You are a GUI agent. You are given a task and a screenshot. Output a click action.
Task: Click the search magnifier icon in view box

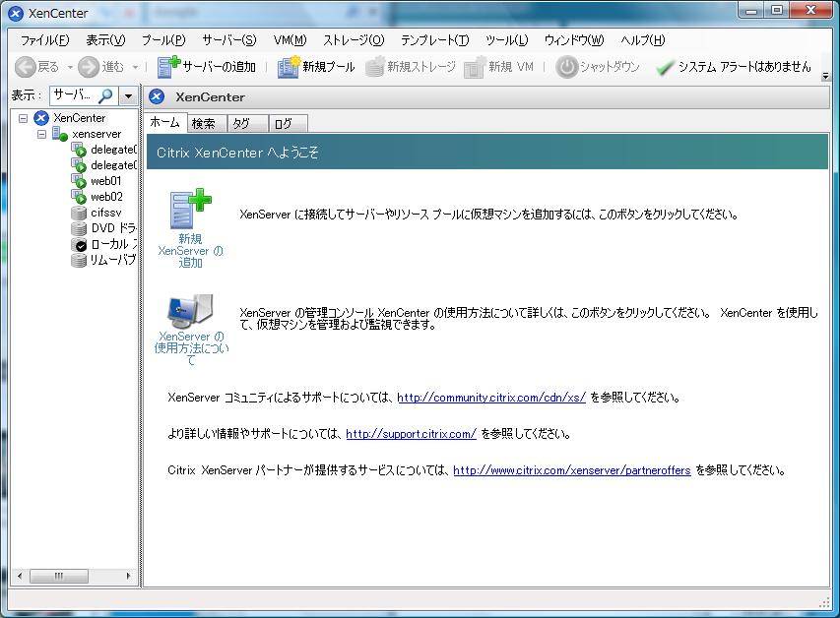click(106, 95)
